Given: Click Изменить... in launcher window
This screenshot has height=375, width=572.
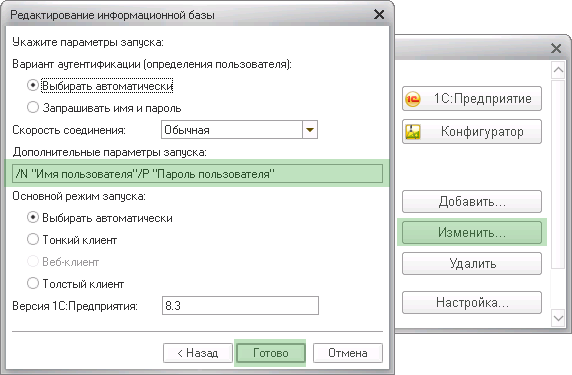Looking at the screenshot, I should click(472, 232).
